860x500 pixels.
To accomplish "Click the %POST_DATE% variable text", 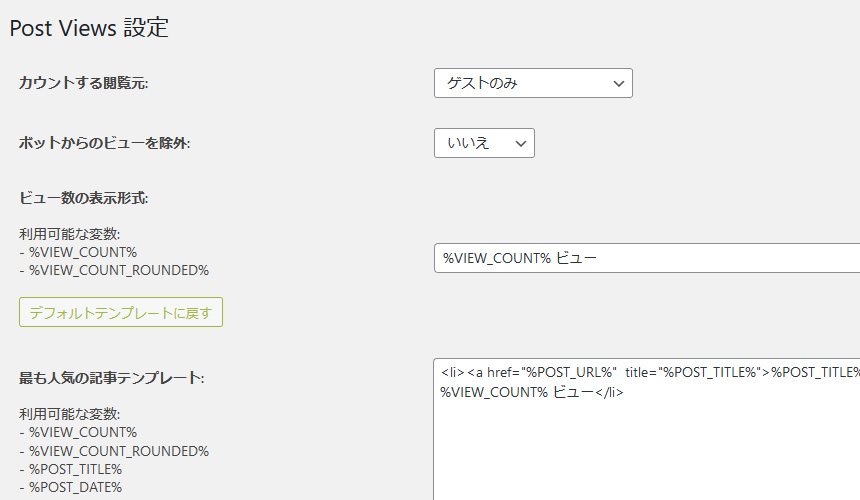I will pyautogui.click(x=75, y=487).
